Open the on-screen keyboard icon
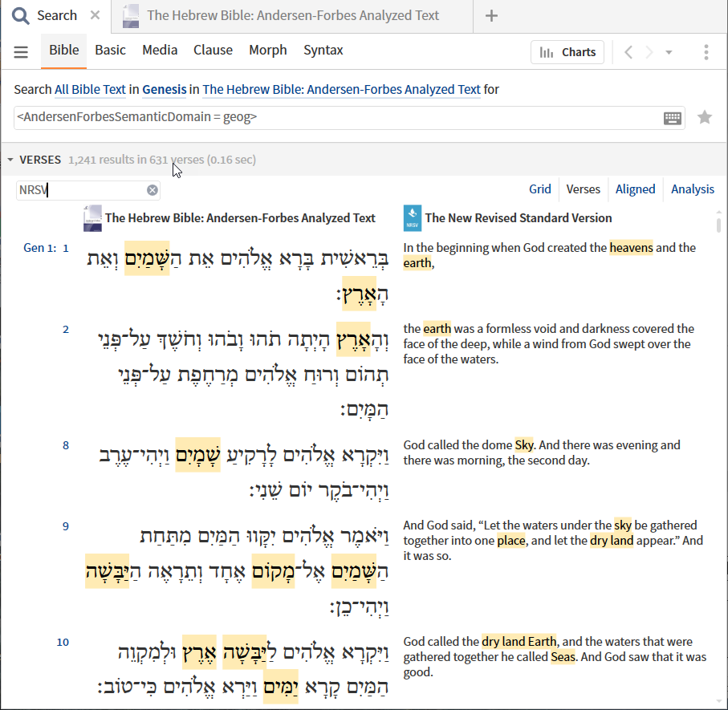Viewport: 728px width, 710px height. [x=673, y=119]
